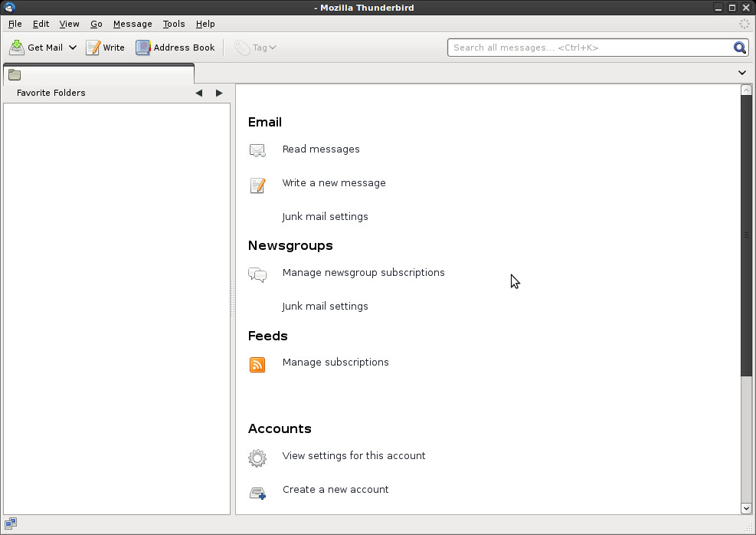Click Create a new account link
This screenshot has width=756, height=535.
[x=335, y=490]
